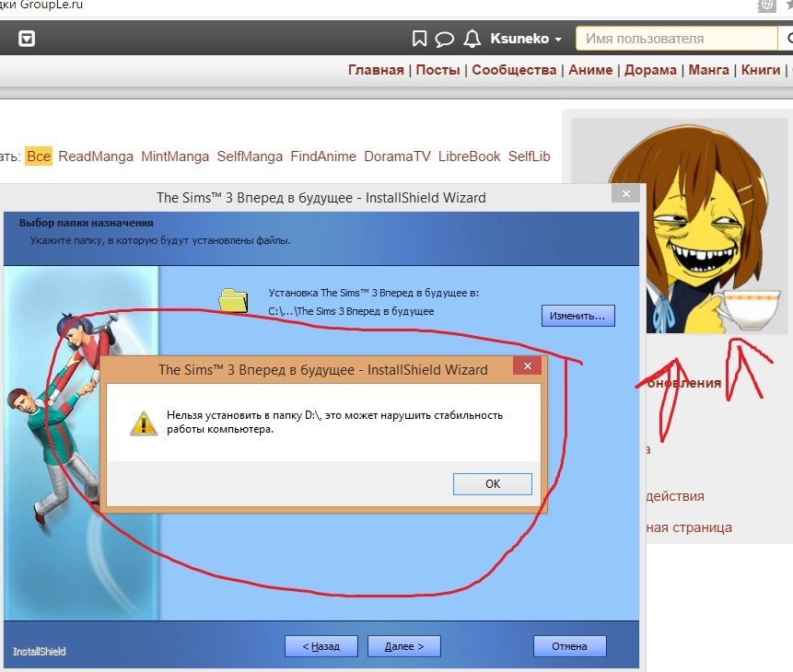Image resolution: width=793 pixels, height=672 pixels.
Task: Select the SelfManga filter link
Action: [250, 156]
